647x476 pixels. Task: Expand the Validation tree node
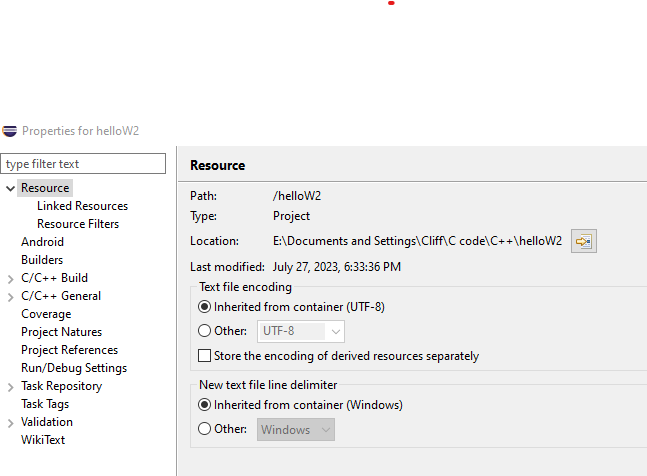coord(11,423)
